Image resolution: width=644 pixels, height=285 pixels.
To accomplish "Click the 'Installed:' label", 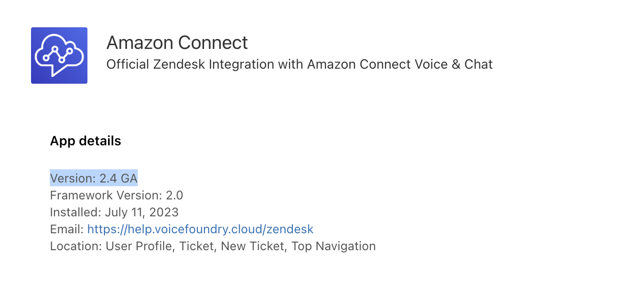I will coord(76,212).
